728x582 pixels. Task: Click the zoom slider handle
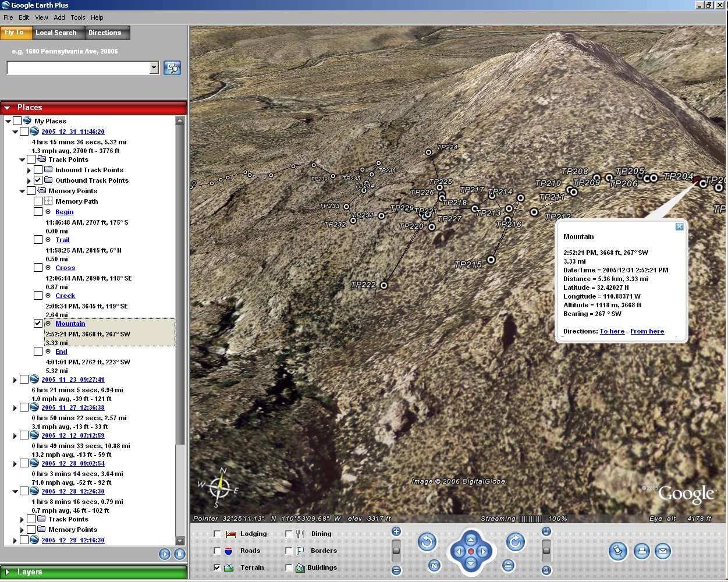tap(396, 550)
